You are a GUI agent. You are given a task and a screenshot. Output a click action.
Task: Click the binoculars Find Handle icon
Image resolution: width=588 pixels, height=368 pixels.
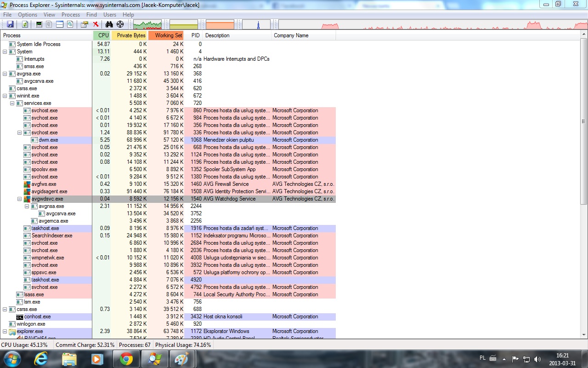point(109,24)
